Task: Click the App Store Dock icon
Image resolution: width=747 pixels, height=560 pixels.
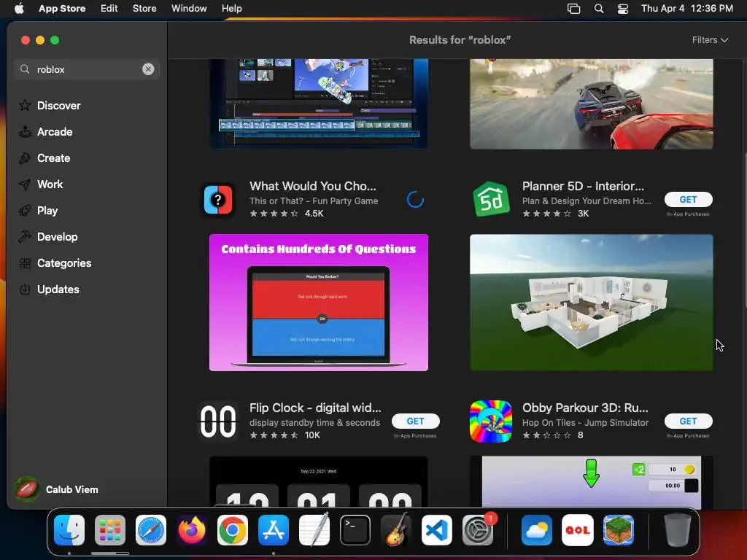Action: tap(274, 530)
